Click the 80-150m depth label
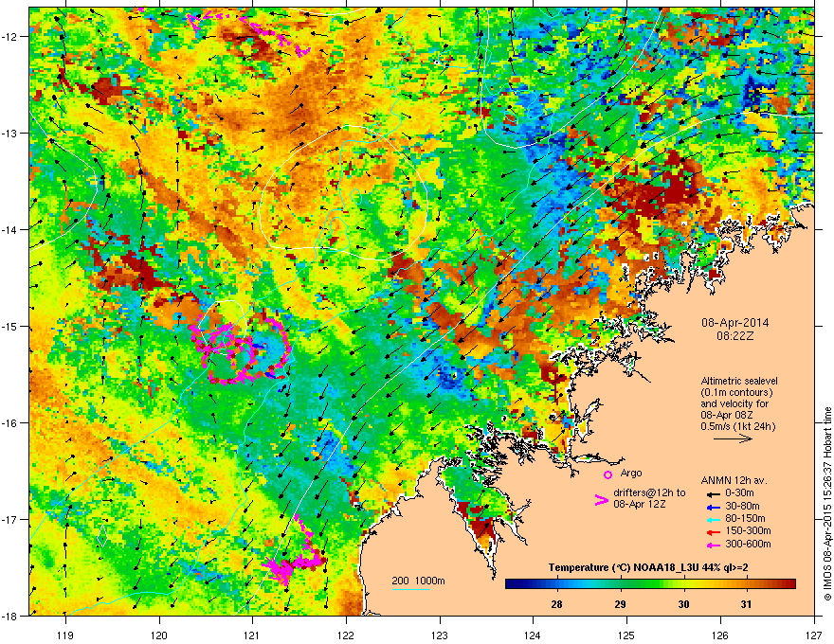 745,519
